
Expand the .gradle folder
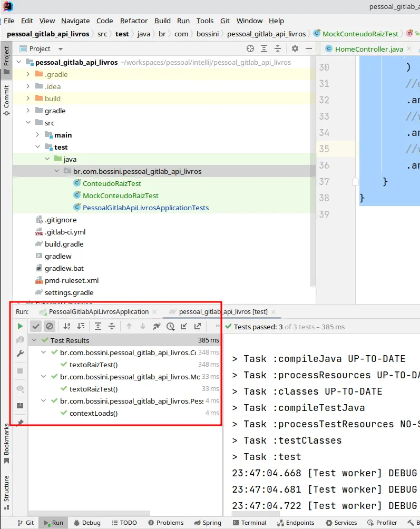pyautogui.click(x=28, y=74)
